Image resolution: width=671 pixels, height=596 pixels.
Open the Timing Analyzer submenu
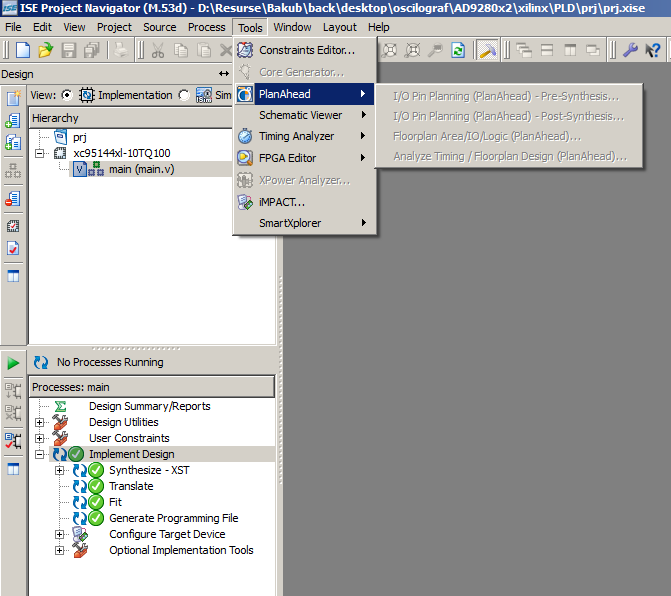[297, 136]
